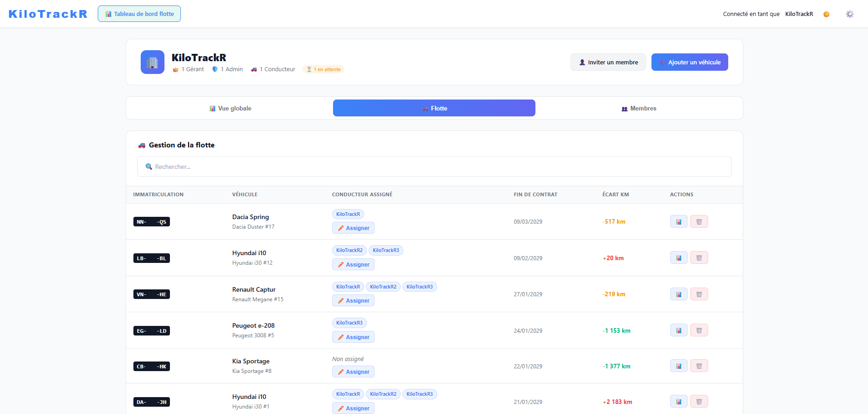The image size is (868, 414).
Task: Click the 1 en attente badge
Action: click(x=323, y=69)
